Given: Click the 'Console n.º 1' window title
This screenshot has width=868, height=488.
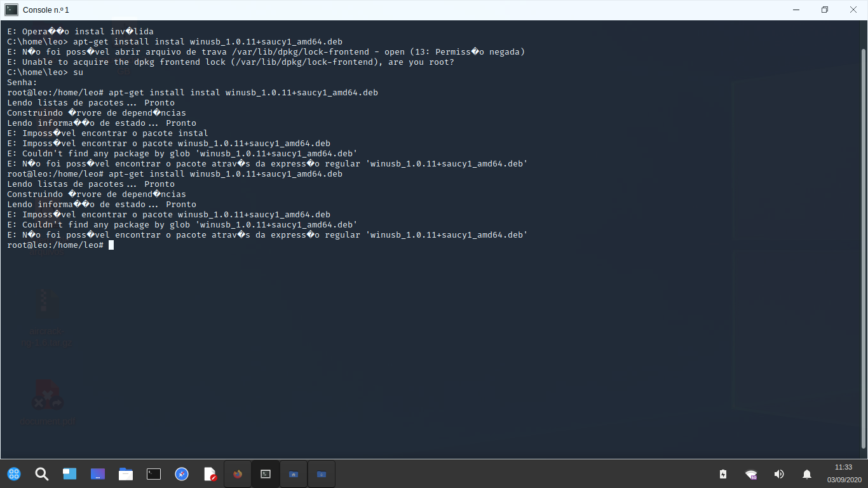Looking at the screenshot, I should click(46, 10).
